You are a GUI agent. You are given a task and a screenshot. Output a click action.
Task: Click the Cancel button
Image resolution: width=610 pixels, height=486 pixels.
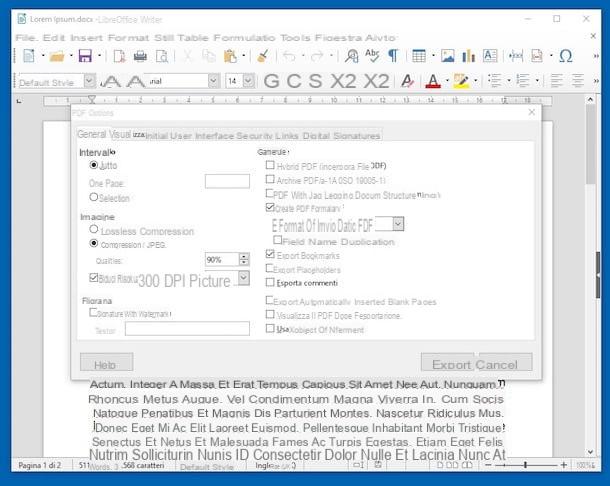505,362
